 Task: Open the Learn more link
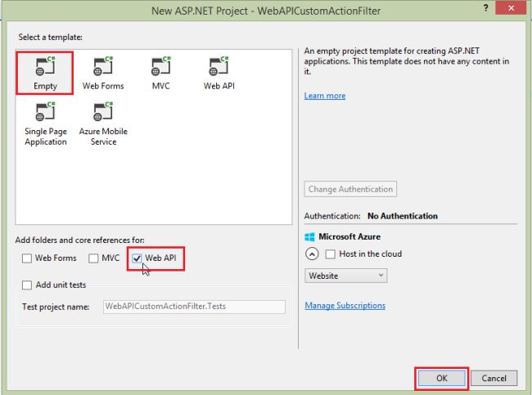tap(325, 96)
